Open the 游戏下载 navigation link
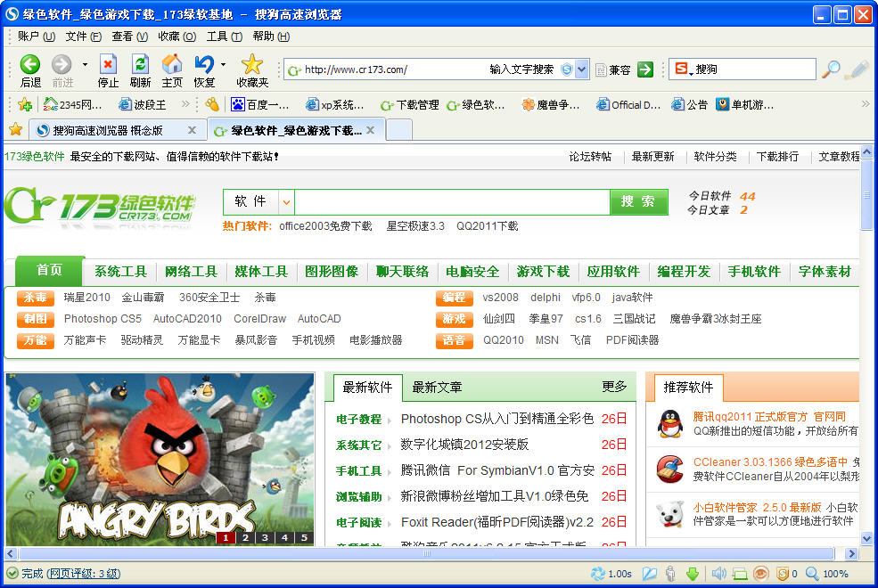878x588 pixels. (x=543, y=272)
